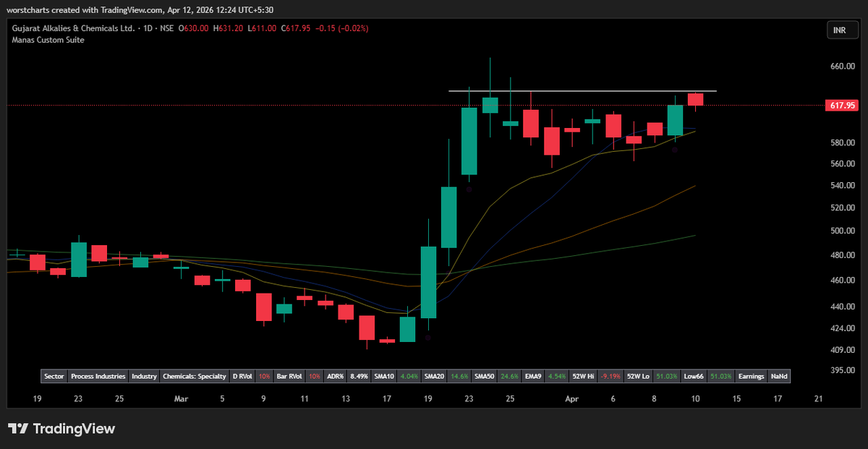Click the 395.00 price axis label
This screenshot has height=449, width=868.
[843, 370]
